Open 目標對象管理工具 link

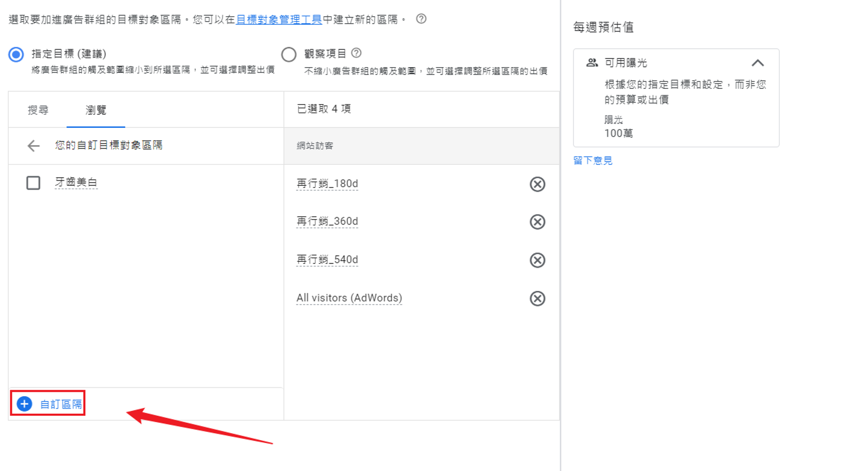click(x=279, y=20)
